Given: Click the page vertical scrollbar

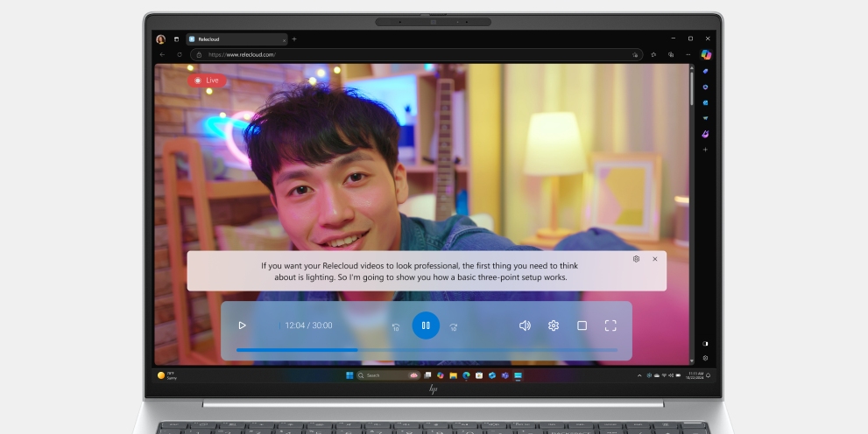Looking at the screenshot, I should (x=691, y=214).
